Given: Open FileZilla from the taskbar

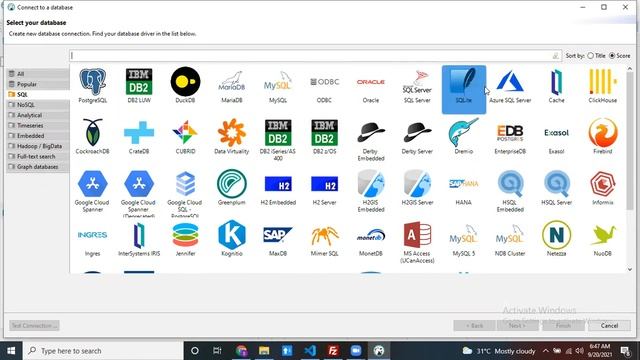Looking at the screenshot, I should point(333,351).
